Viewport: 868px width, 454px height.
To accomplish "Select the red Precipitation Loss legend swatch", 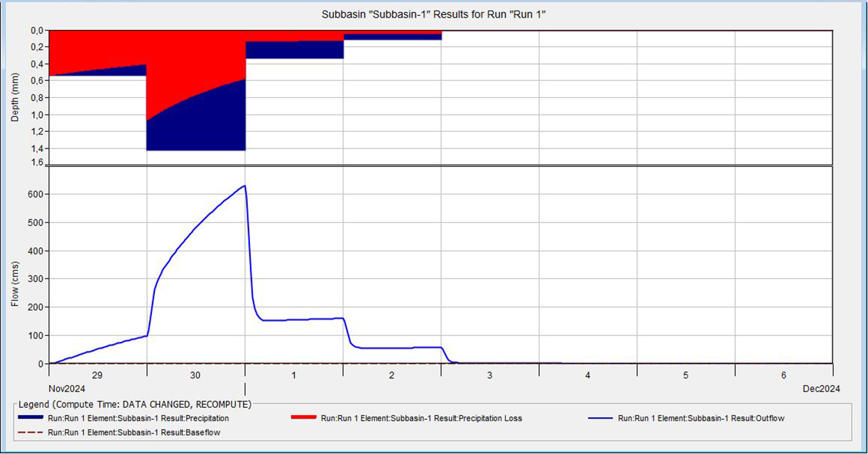I will (x=303, y=418).
